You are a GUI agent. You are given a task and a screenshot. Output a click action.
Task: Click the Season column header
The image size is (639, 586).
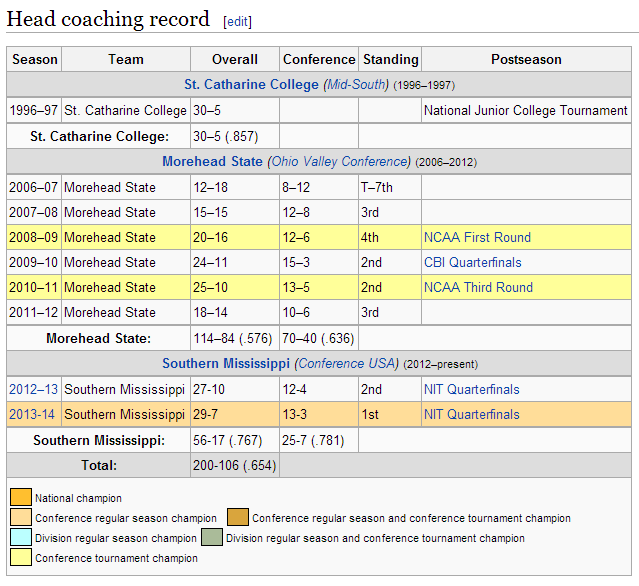[x=34, y=59]
